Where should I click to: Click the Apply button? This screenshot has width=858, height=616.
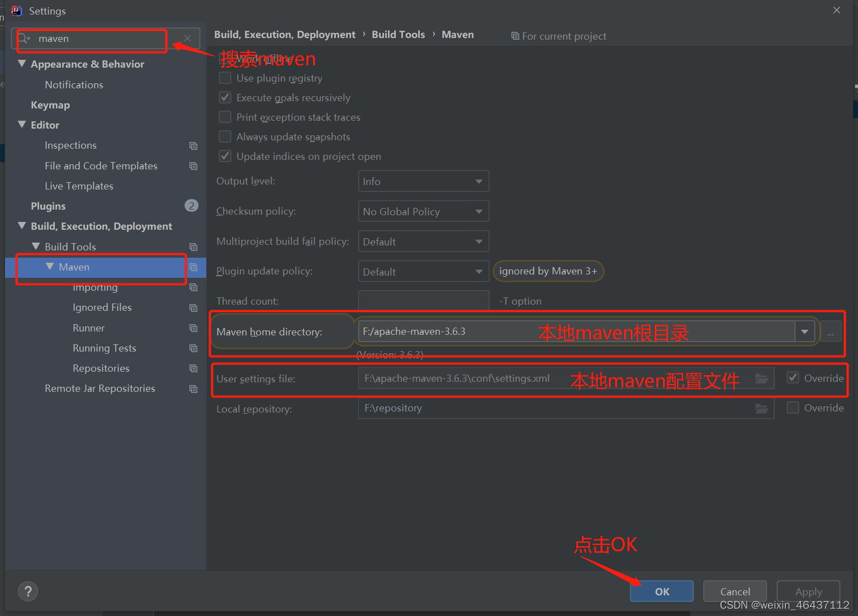808,591
